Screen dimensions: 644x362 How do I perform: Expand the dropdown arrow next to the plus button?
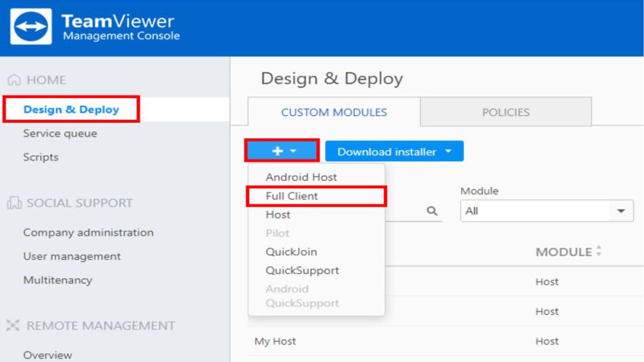(x=293, y=151)
